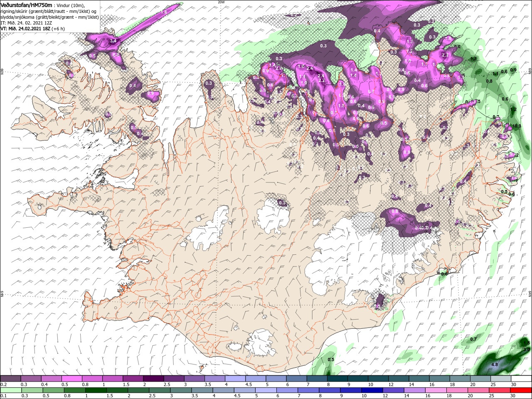Click the '10.9' rain value on the east coast
Screen dimensions: 532x399
point(517,126)
